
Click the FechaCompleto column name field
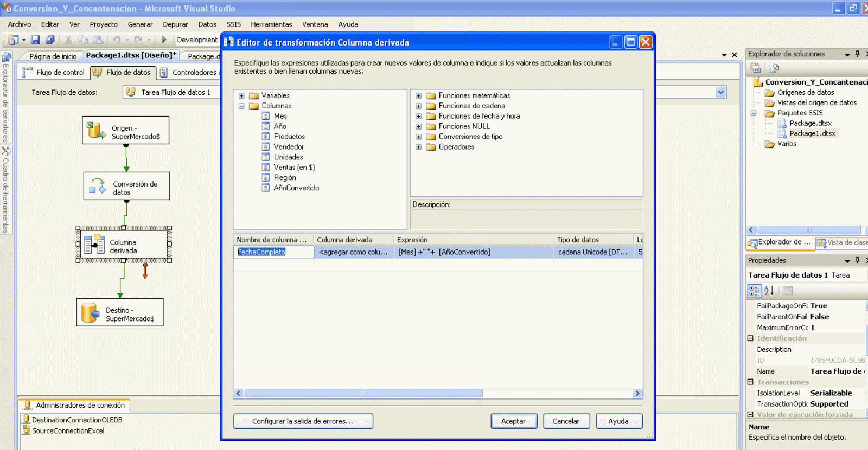pos(273,252)
